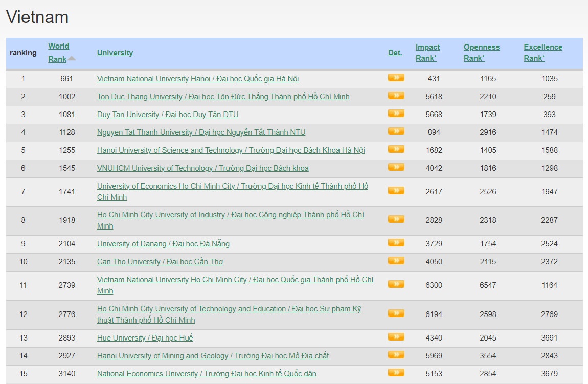The width and height of the screenshot is (588, 384).
Task: Click orange details icon for Nguyen Tat Thanh University
Action: point(396,131)
